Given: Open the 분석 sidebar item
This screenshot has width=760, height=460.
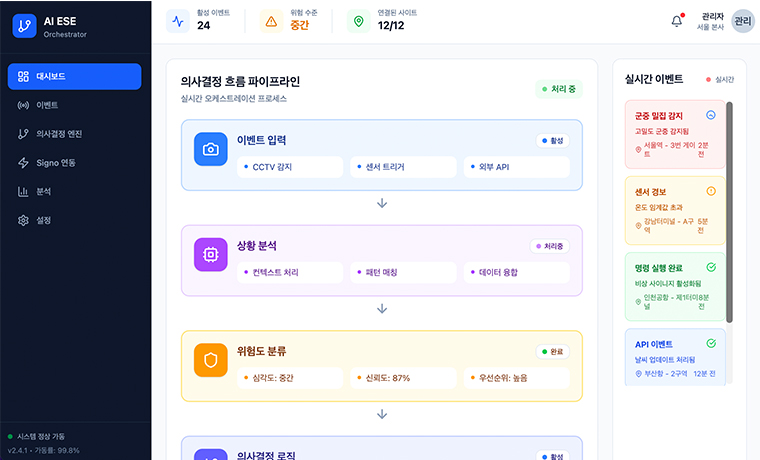Looking at the screenshot, I should (75, 191).
